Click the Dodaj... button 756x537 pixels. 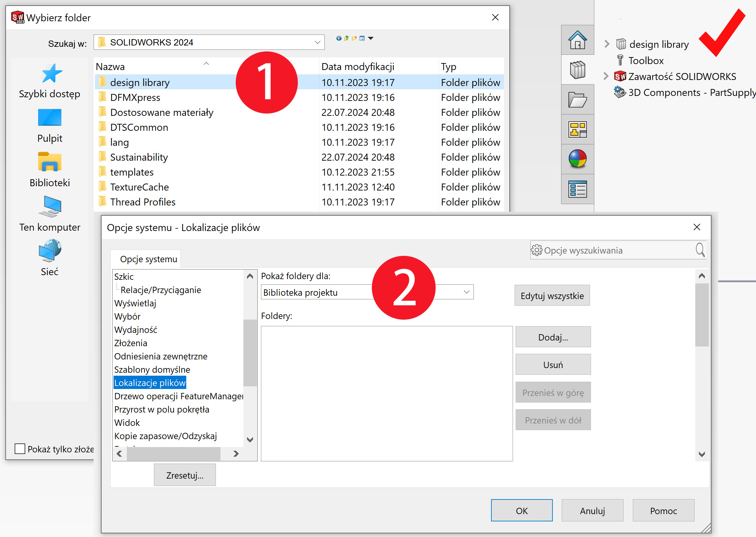coord(553,337)
